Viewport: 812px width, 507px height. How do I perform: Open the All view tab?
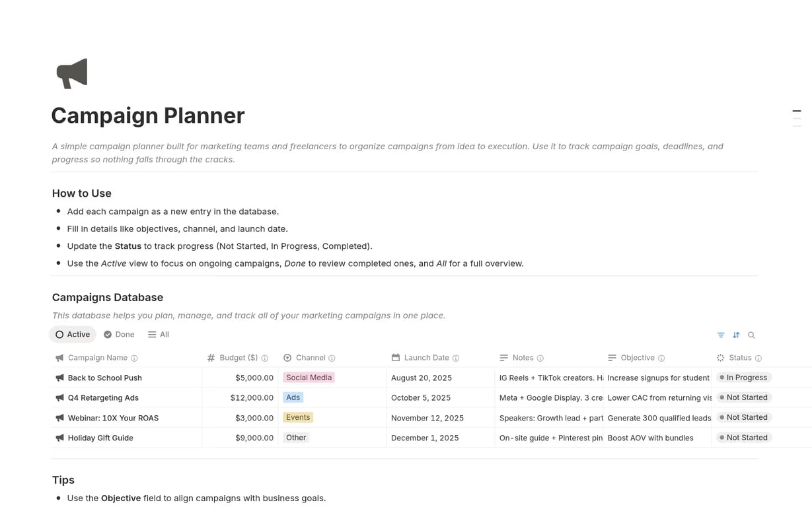click(159, 335)
